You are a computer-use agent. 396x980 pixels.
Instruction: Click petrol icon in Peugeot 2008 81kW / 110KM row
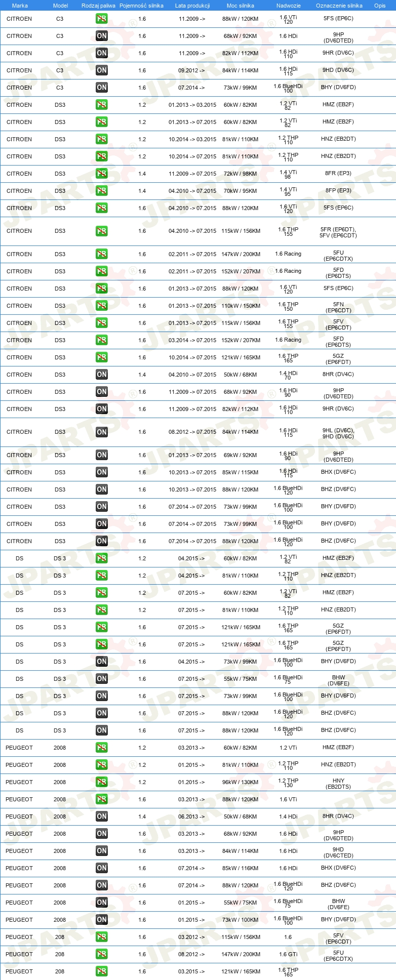(x=102, y=765)
